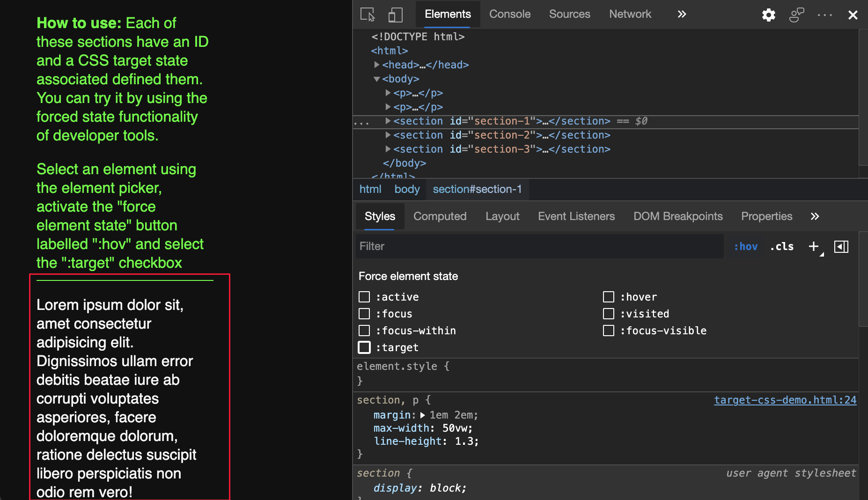
Task: Open the issues notification icon
Action: [796, 15]
